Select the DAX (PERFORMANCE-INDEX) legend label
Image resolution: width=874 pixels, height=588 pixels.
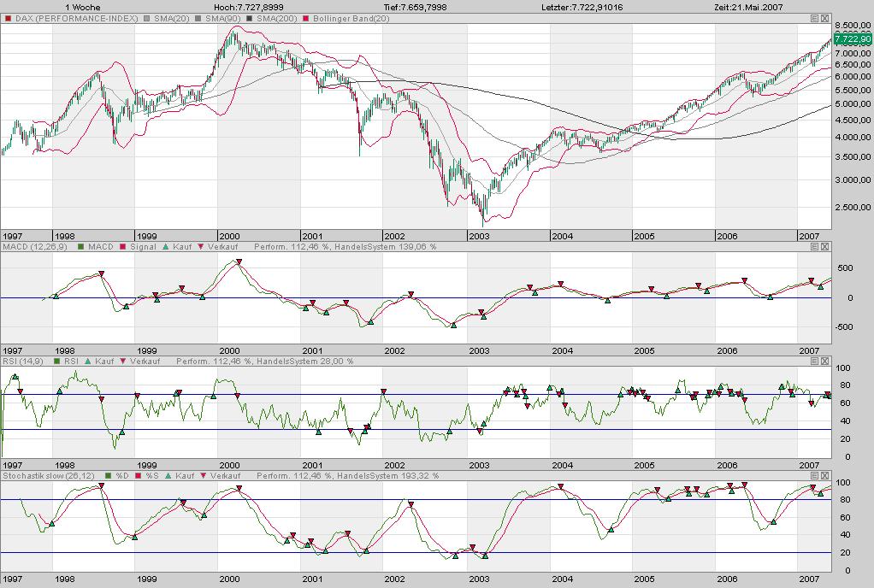click(76, 19)
